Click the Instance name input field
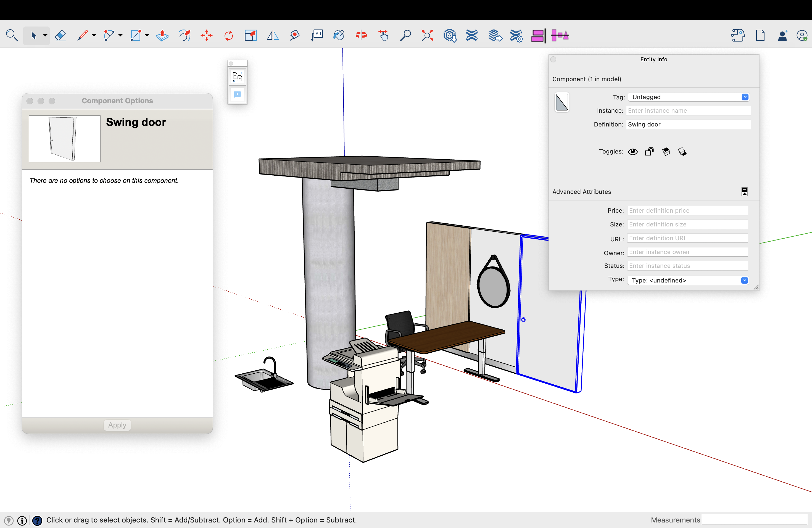 click(688, 110)
